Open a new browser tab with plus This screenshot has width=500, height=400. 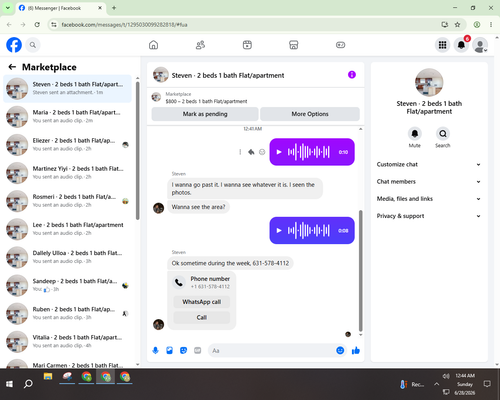coord(114,8)
